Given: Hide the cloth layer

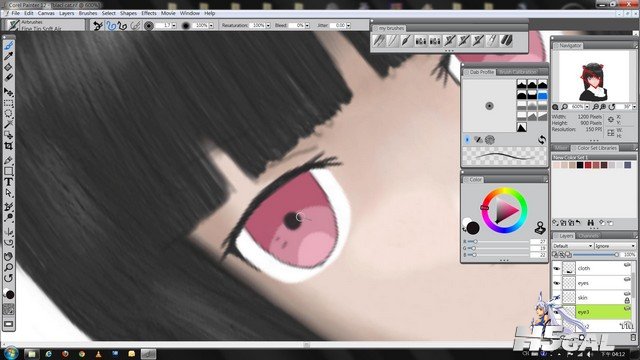Looking at the screenshot, I should pyautogui.click(x=556, y=269).
